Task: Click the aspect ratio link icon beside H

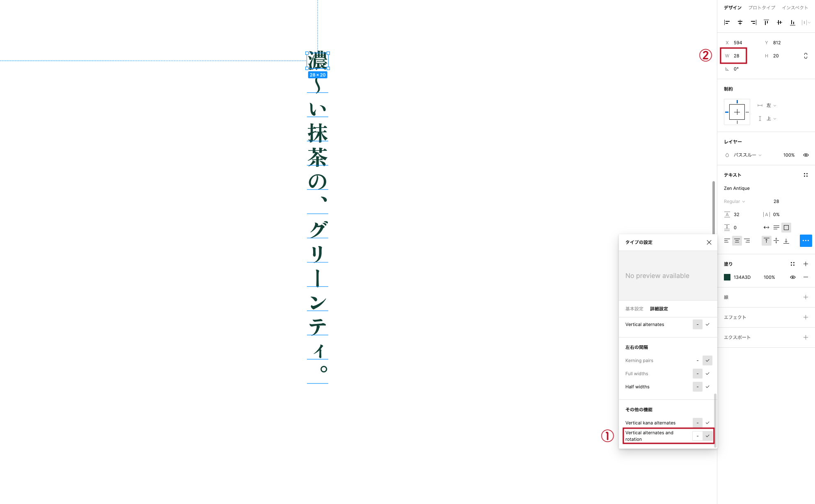Action: click(806, 55)
